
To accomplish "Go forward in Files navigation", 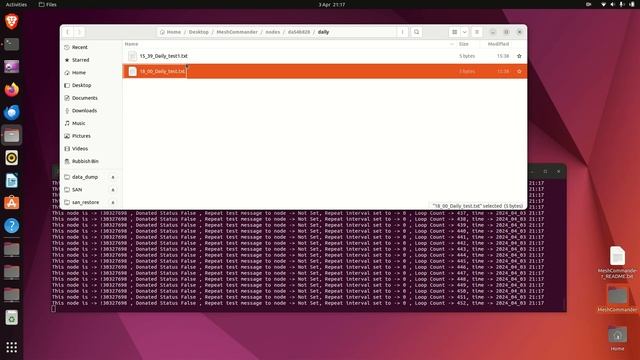I will coord(80,32).
